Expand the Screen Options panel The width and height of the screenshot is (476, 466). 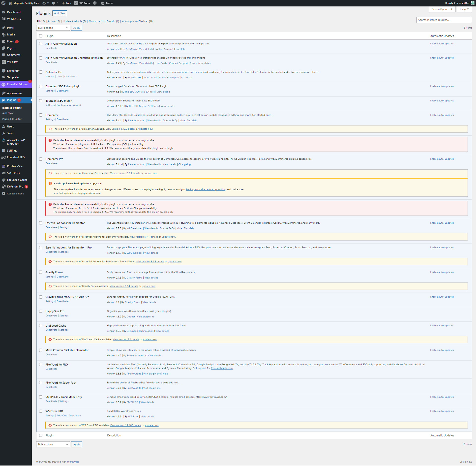442,9
